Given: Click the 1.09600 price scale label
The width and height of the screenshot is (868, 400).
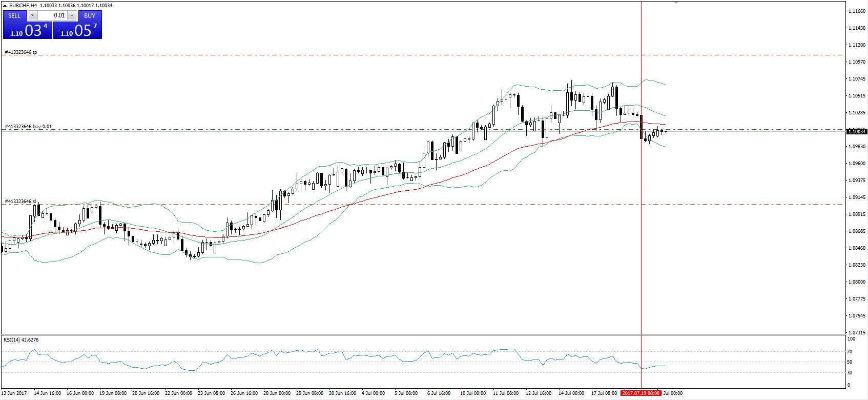Looking at the screenshot, I should (x=857, y=164).
